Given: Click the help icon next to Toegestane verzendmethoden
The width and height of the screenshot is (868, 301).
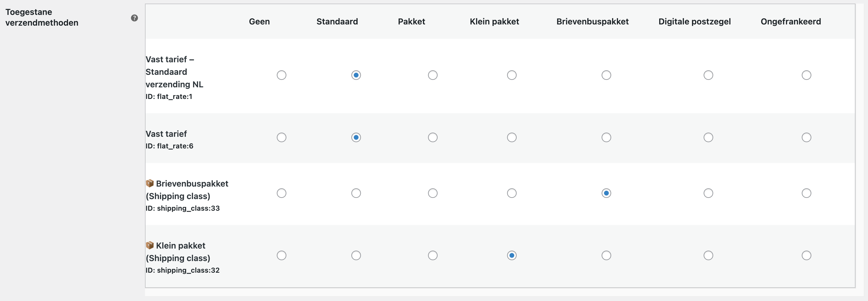Looking at the screenshot, I should [135, 18].
